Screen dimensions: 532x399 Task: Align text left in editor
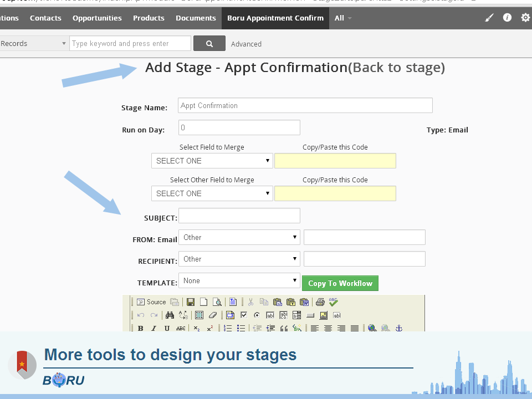[315, 328]
